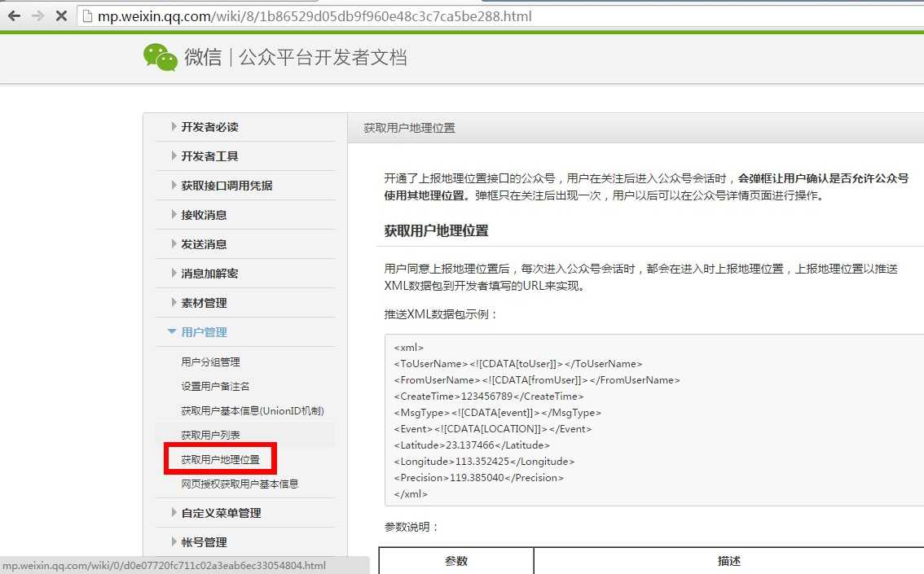The image size is (924, 574).
Task: Click the page icon in the address bar
Action: [87, 16]
